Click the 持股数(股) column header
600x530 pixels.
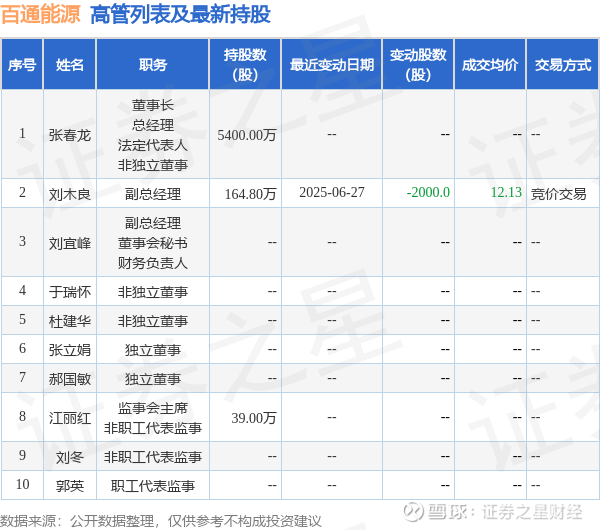pyautogui.click(x=245, y=64)
